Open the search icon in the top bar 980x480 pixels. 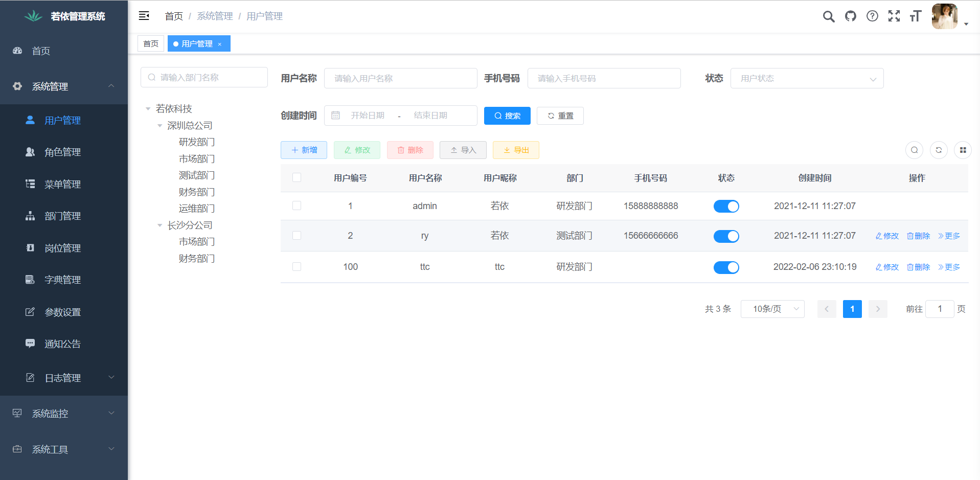tap(828, 16)
